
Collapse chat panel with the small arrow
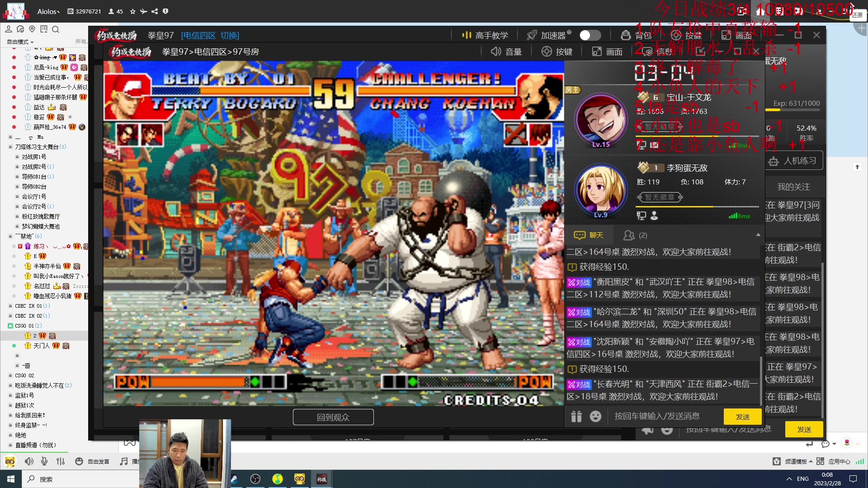tap(758, 235)
